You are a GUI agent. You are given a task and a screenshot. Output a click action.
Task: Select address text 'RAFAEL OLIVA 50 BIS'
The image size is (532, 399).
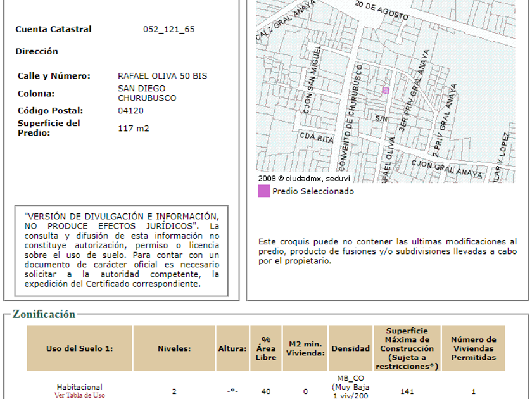(162, 76)
